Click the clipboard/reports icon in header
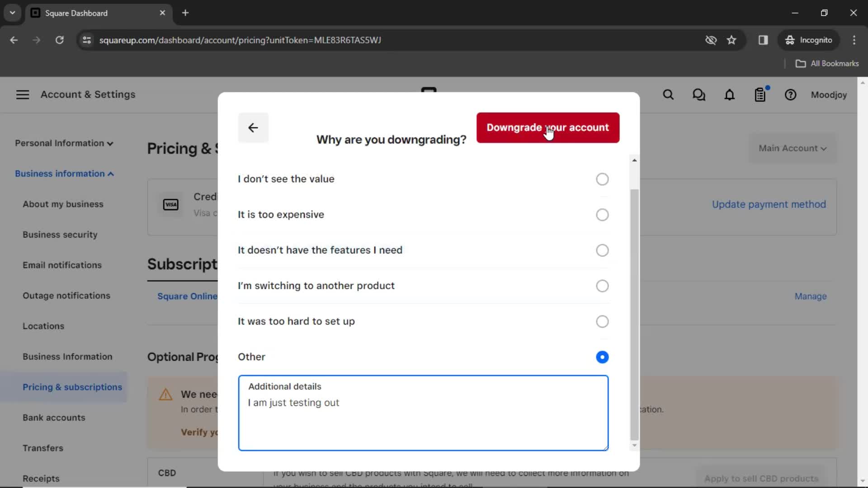The height and width of the screenshot is (488, 868). [760, 95]
